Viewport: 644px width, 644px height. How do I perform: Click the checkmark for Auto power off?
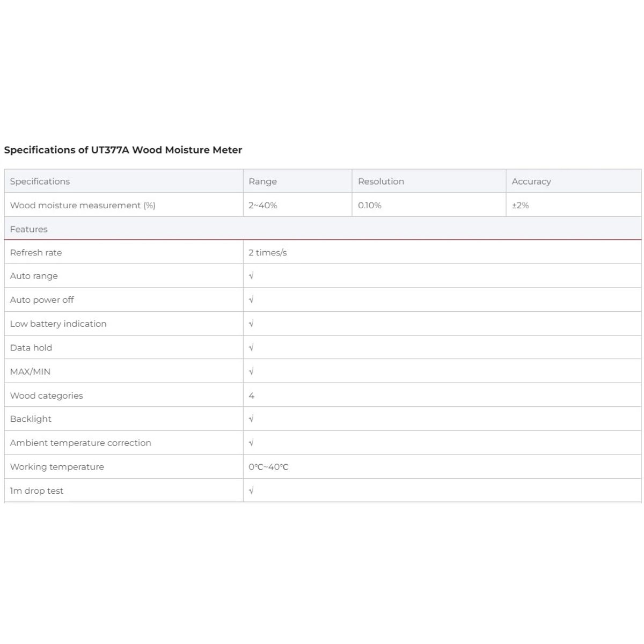[251, 299]
